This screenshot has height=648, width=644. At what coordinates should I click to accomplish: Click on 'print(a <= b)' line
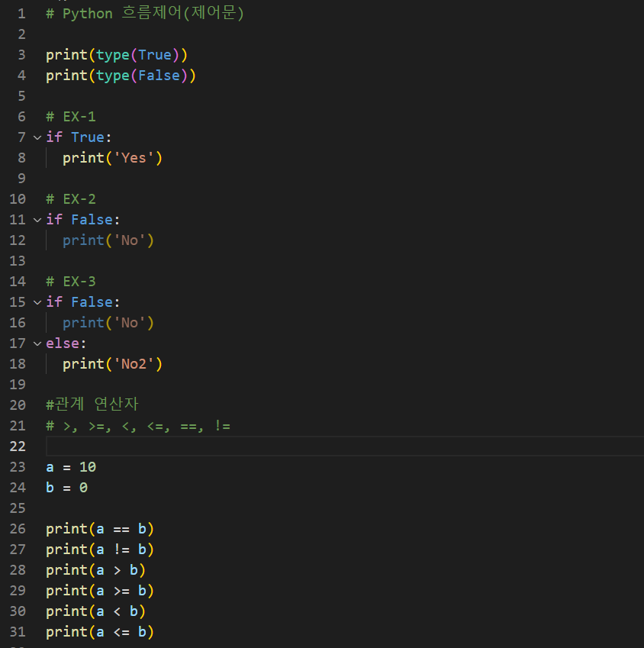tap(100, 632)
